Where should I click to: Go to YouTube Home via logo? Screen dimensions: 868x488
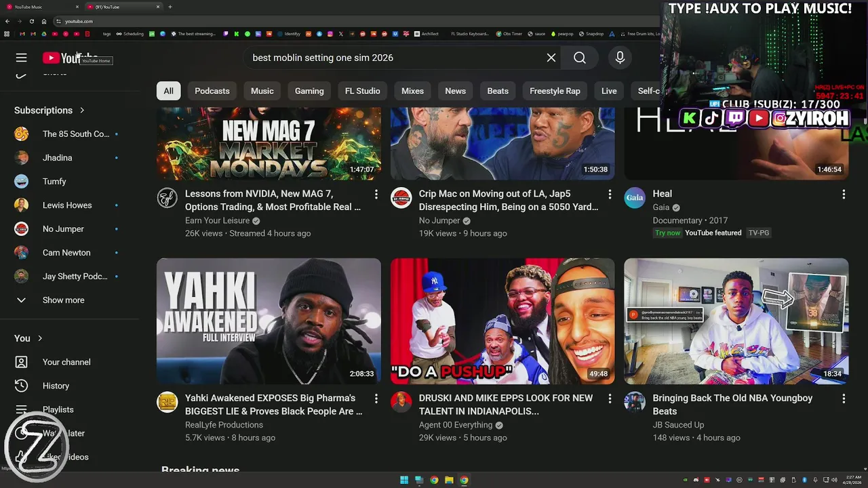pyautogui.click(x=70, y=58)
